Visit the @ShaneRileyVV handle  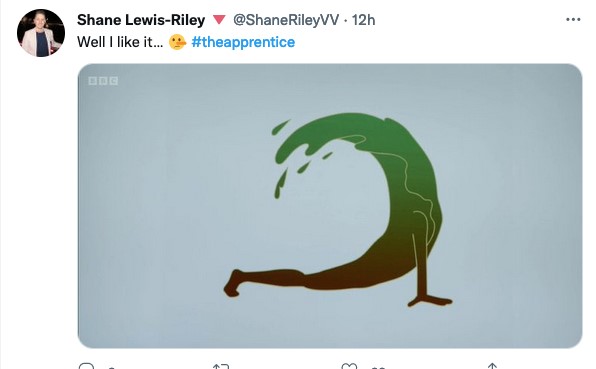[x=286, y=20]
